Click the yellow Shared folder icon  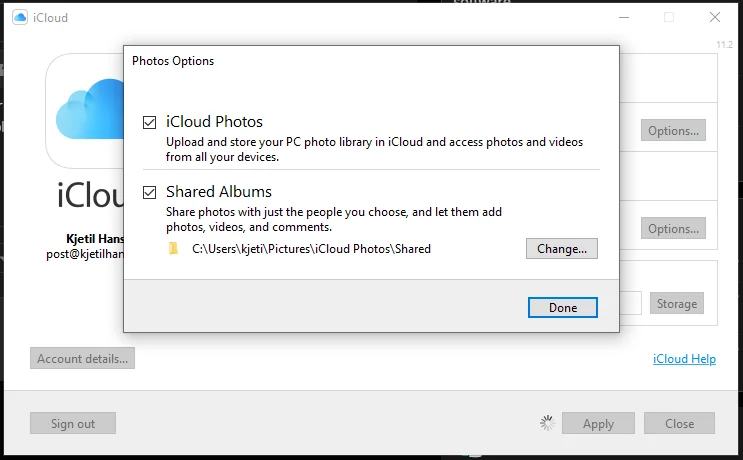pos(173,249)
